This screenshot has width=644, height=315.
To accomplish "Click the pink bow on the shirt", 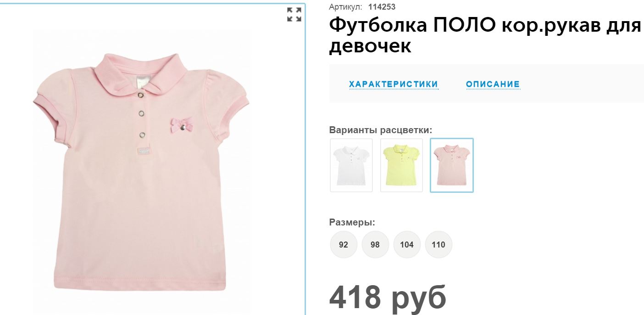I will [x=182, y=125].
